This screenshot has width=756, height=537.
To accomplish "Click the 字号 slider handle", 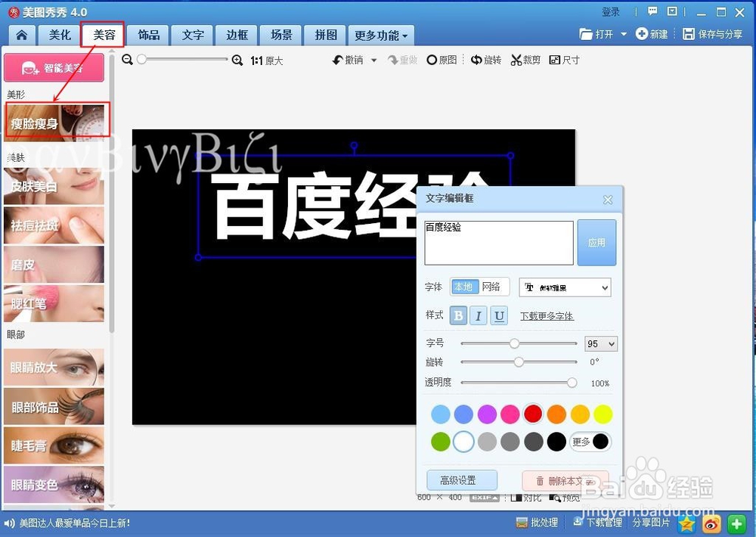I will [x=514, y=343].
